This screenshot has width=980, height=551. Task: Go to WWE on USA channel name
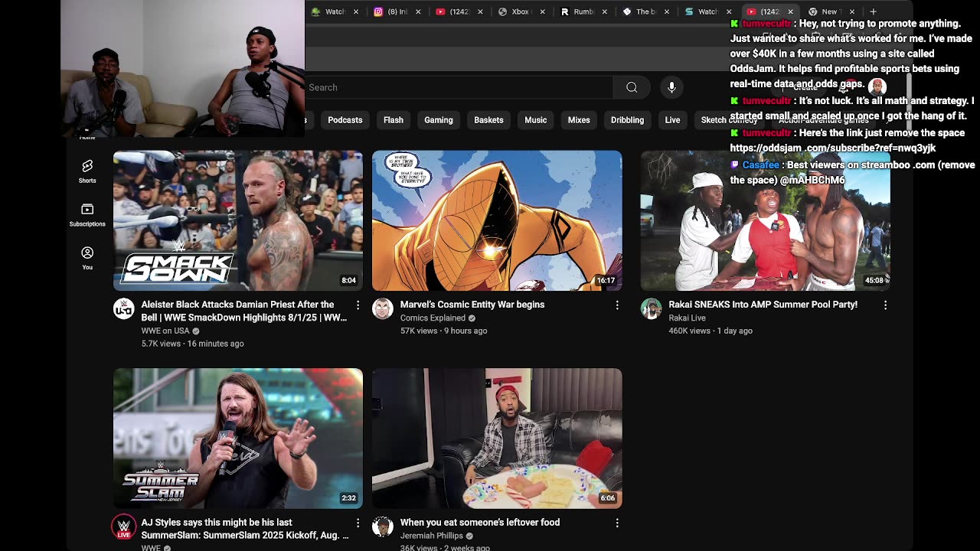pos(165,331)
